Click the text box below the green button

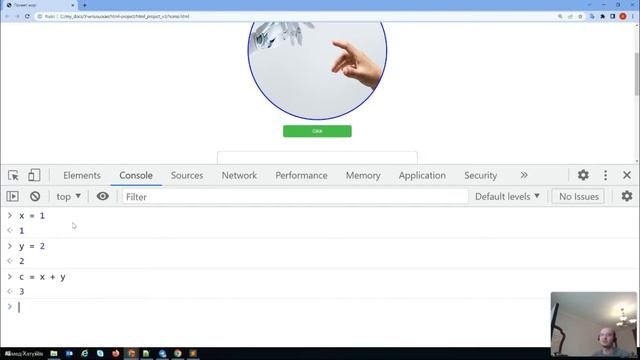317,158
